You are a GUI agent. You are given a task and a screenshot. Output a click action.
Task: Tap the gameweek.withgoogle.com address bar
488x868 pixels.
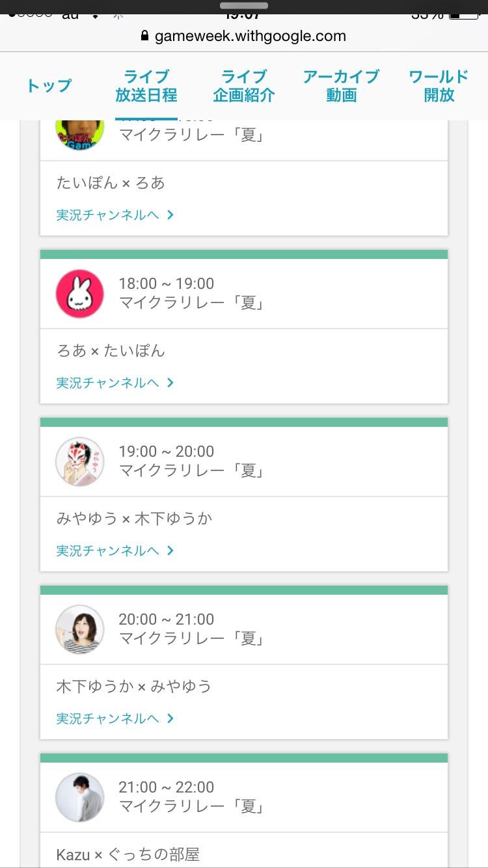click(250, 36)
